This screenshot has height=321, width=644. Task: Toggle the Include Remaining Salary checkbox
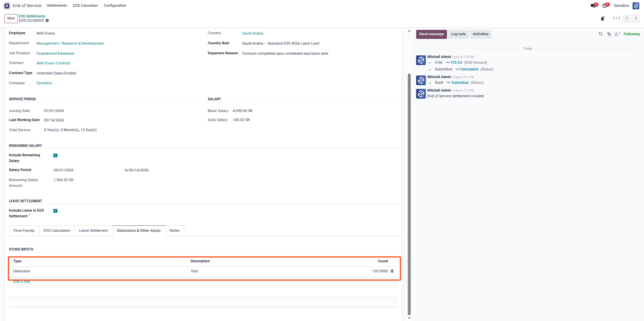point(55,155)
